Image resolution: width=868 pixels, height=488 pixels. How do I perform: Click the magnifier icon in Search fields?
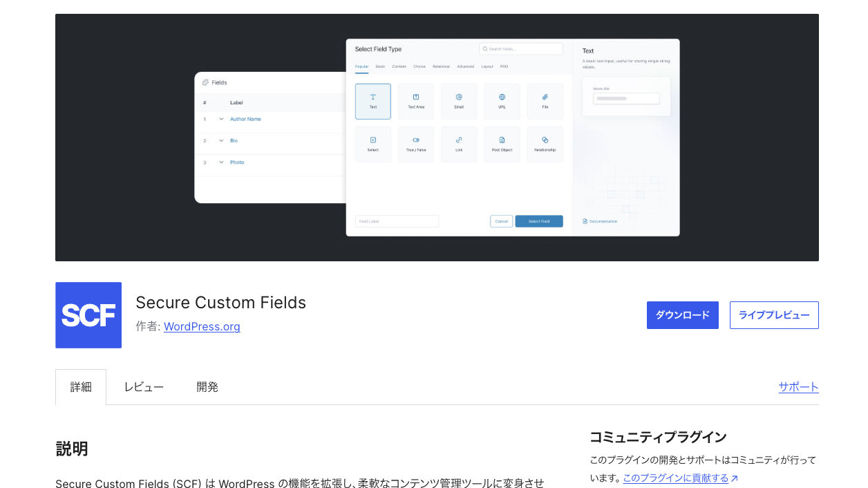coord(485,49)
